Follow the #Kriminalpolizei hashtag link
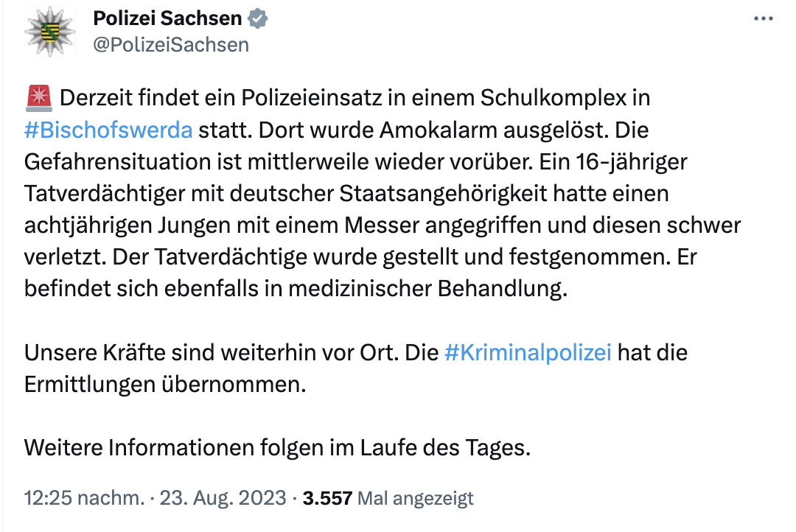Screen dimensions: 796x532 pos(528,352)
